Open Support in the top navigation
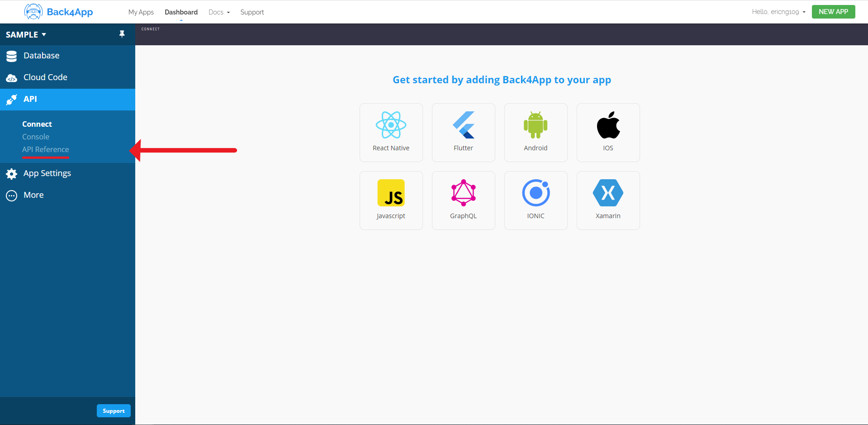 pos(252,12)
